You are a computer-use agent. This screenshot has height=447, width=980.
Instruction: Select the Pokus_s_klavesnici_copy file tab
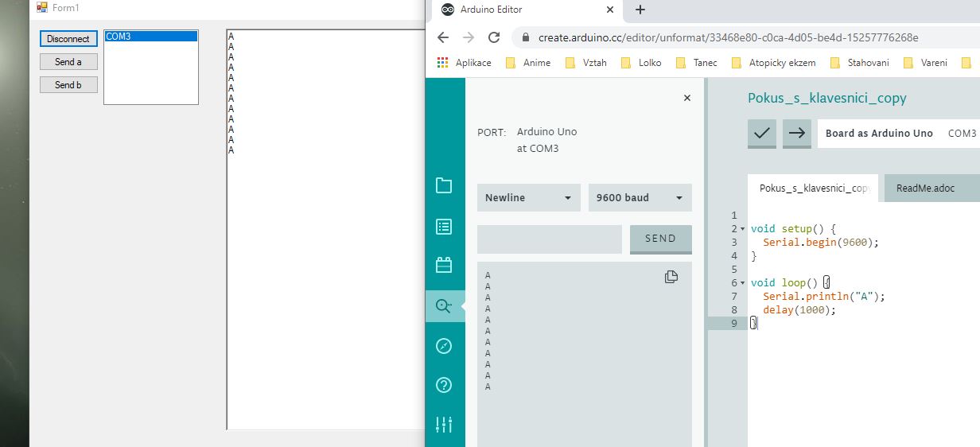813,189
